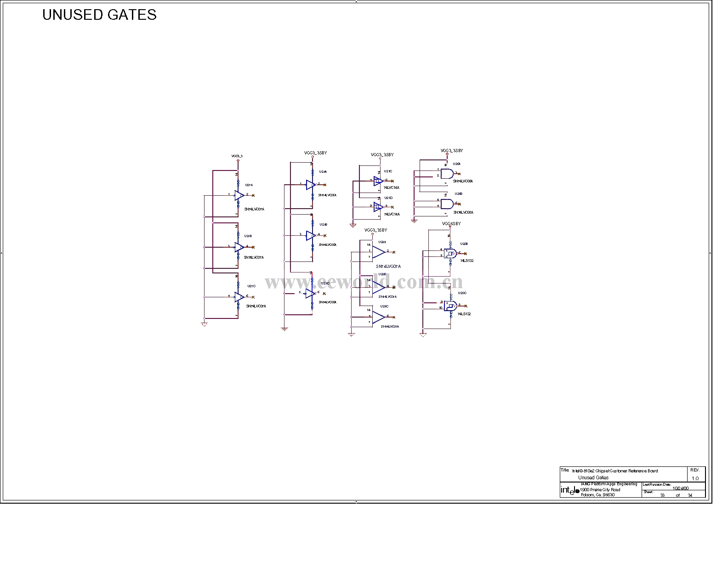728x562 pixels.
Task: Select the U20C 74LS132 NAND gate
Action: click(450, 306)
